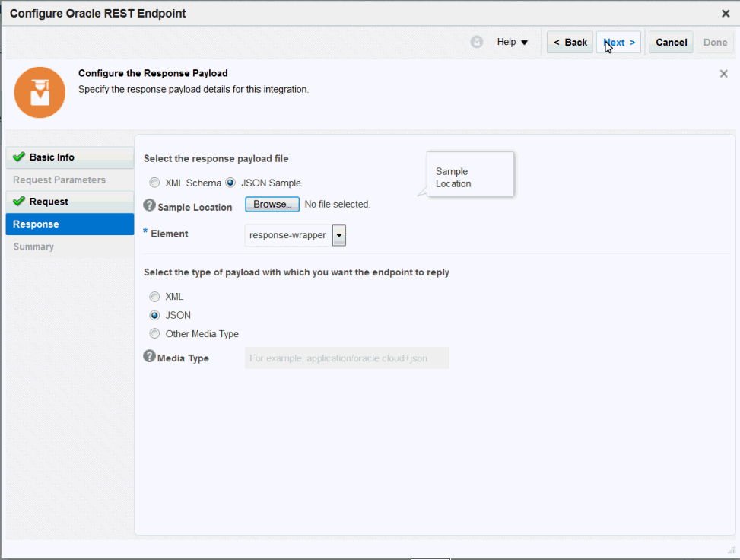Click the Next button
The width and height of the screenshot is (740, 560).
(619, 43)
